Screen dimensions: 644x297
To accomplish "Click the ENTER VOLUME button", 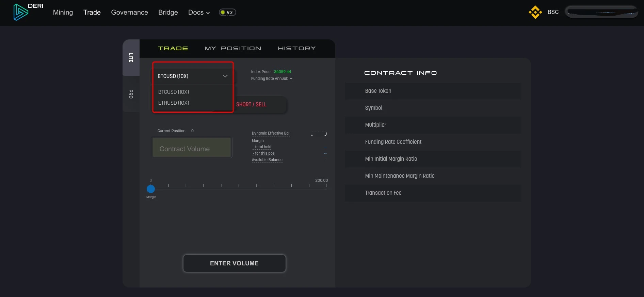I will click(x=234, y=263).
